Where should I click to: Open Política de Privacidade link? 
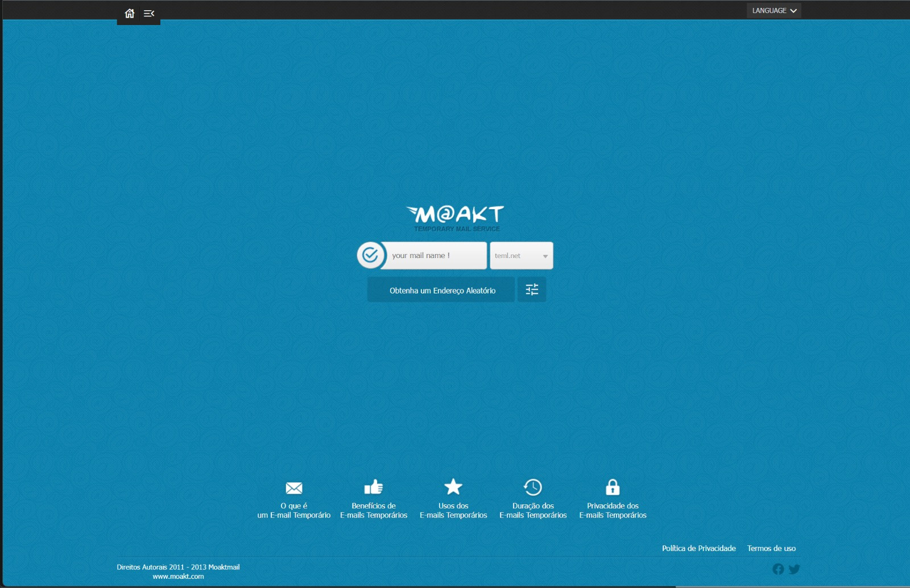(698, 548)
